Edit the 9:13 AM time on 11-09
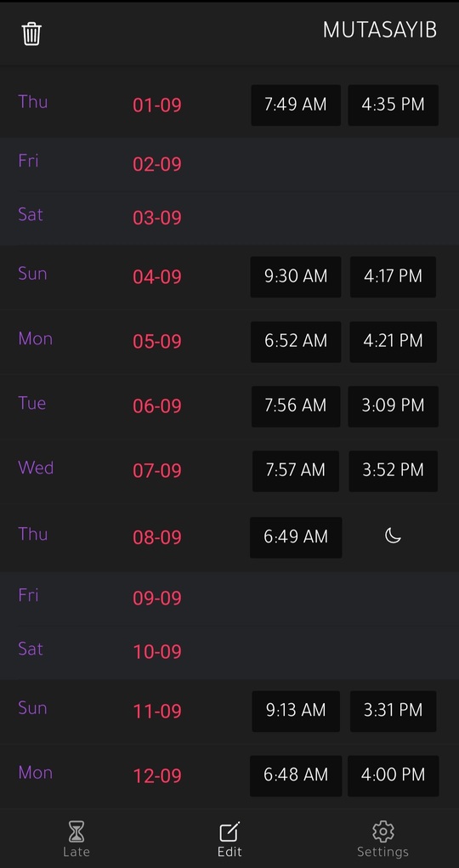The image size is (459, 868). (296, 711)
